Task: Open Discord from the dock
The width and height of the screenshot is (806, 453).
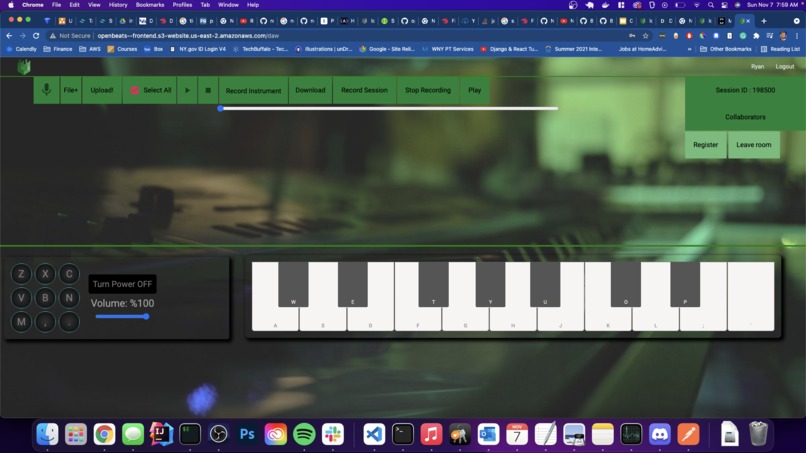Action: coord(660,434)
